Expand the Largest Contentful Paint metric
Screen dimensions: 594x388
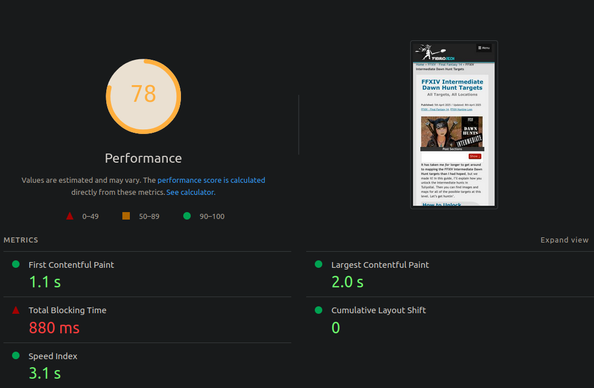tap(450, 274)
